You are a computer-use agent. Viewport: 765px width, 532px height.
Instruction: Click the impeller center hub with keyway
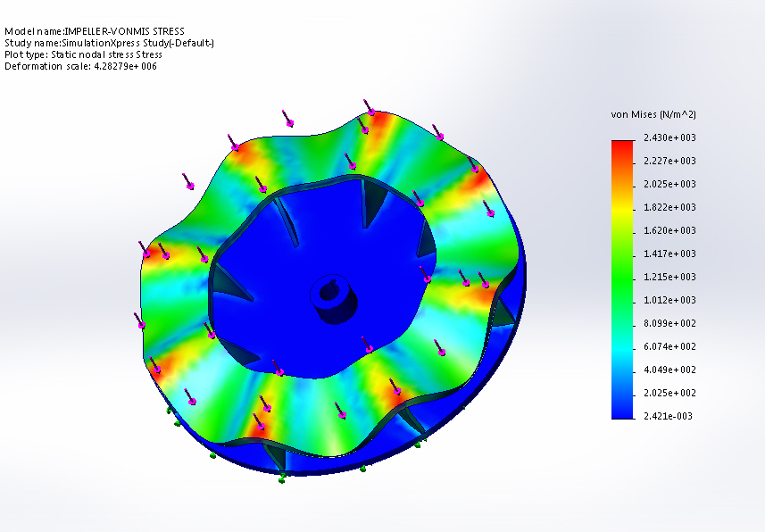coord(334,298)
